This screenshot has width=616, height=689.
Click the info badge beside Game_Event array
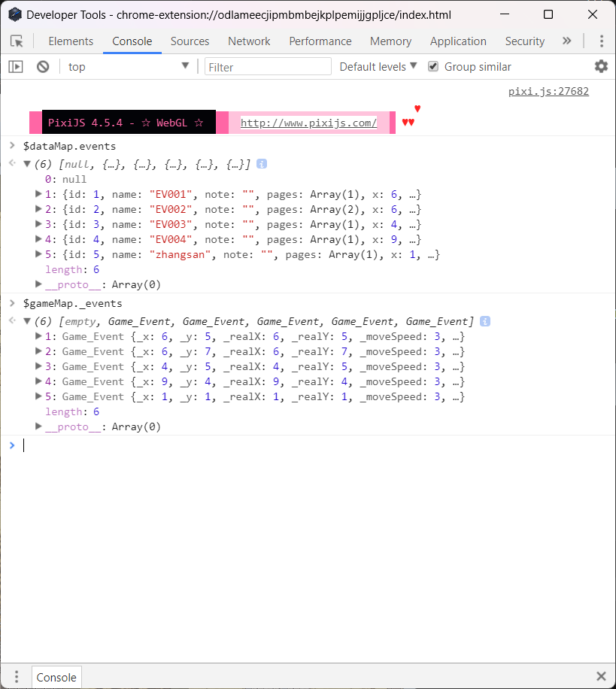pyautogui.click(x=485, y=321)
